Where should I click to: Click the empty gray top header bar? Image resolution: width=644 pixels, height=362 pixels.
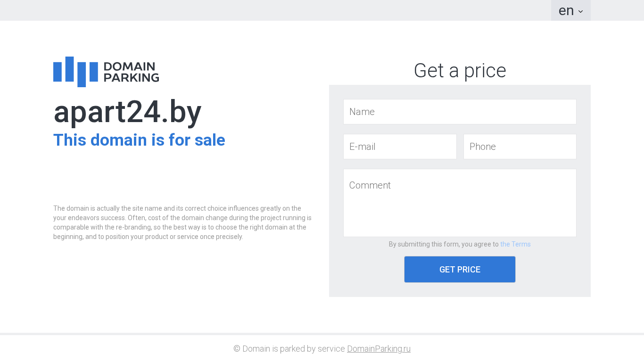tap(283, 10)
